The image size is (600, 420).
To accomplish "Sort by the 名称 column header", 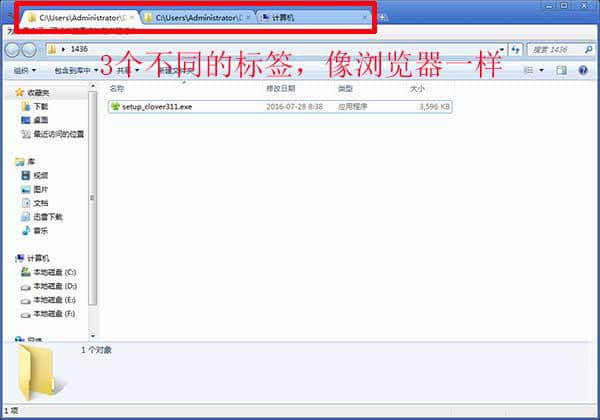I will pos(117,88).
